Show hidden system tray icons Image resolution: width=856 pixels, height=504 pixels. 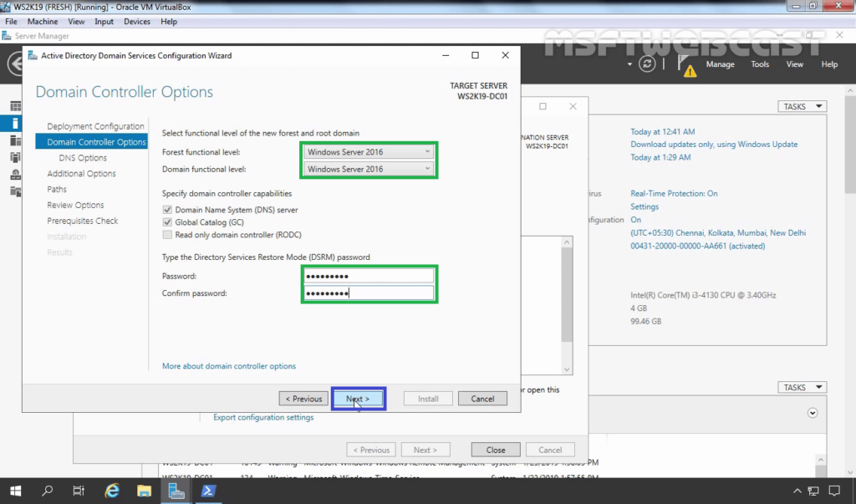797,491
